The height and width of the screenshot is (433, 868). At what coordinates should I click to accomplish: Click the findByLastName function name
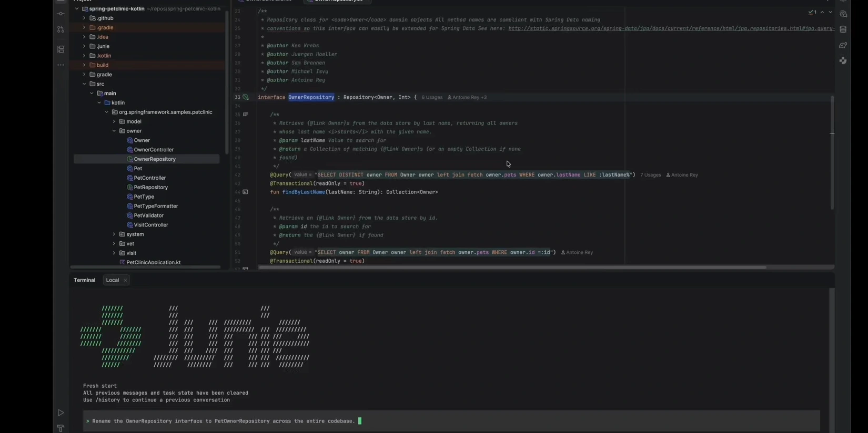pos(304,192)
